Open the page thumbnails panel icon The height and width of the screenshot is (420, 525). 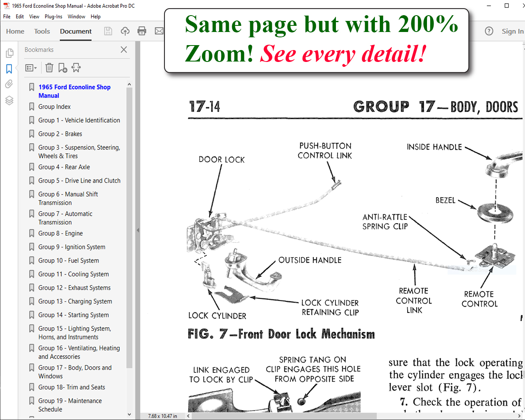pyautogui.click(x=9, y=53)
